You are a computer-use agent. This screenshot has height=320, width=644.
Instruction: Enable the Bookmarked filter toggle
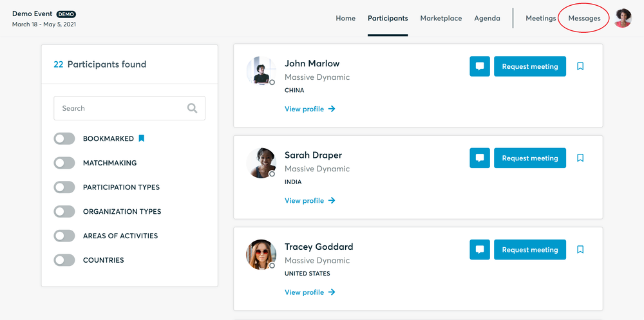tap(64, 138)
